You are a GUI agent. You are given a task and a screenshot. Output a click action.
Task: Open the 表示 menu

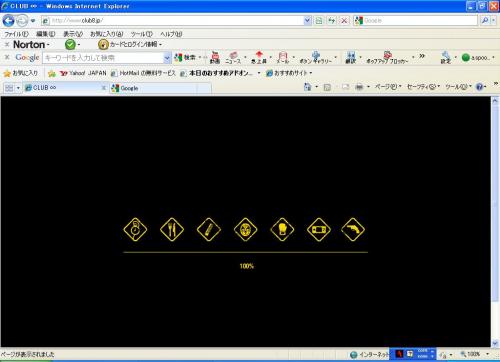coord(73,34)
